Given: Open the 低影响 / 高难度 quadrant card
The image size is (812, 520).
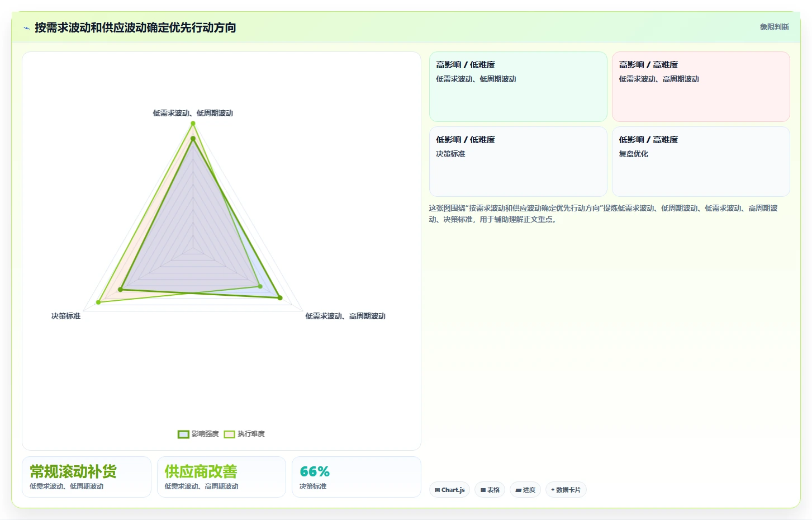Looking at the screenshot, I should (x=701, y=162).
